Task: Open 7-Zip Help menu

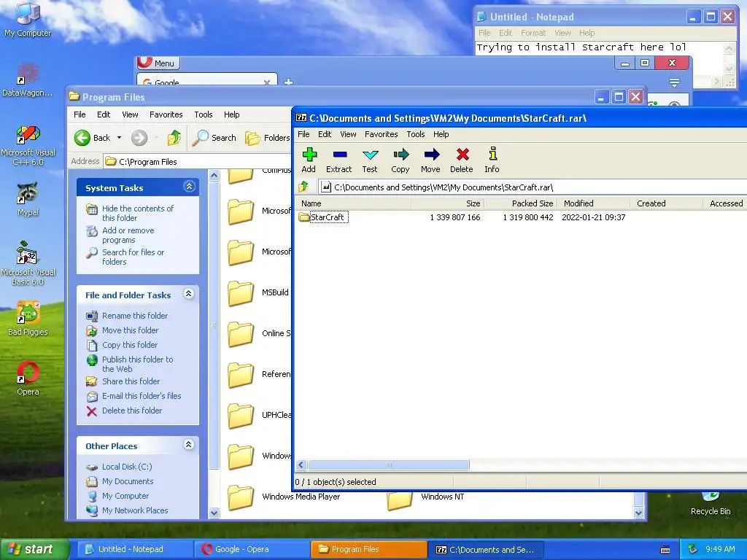Action: (x=441, y=134)
